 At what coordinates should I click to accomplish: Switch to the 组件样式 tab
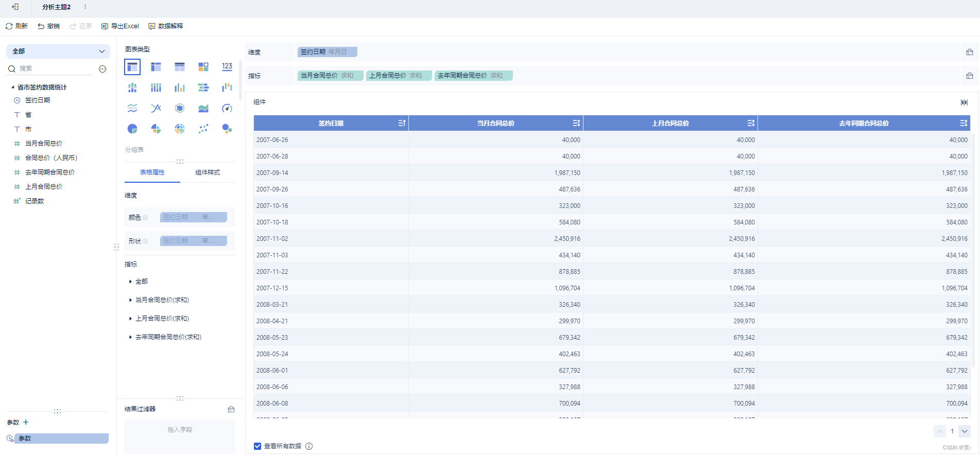pyautogui.click(x=208, y=172)
